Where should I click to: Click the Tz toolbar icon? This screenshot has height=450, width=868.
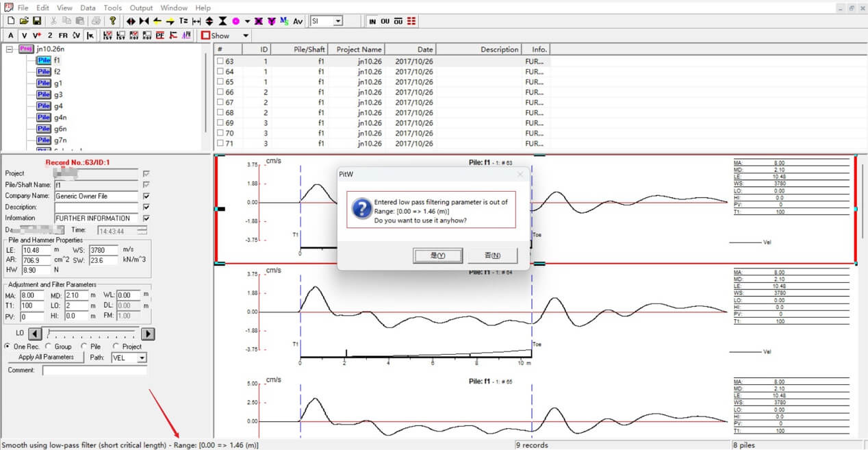183,21
